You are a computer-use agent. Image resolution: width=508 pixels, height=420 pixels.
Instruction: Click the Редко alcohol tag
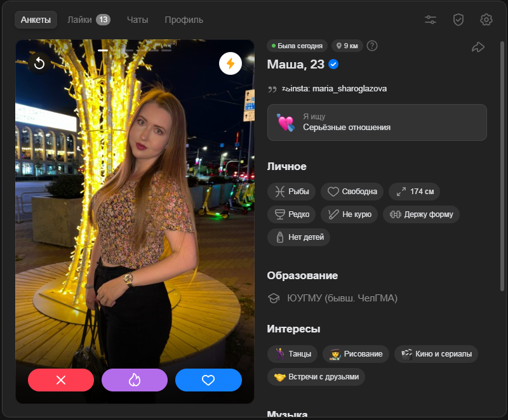coord(291,214)
